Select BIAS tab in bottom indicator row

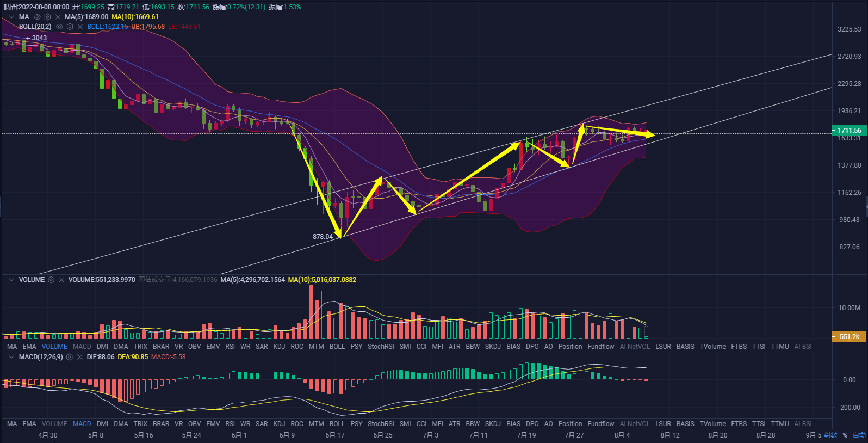[x=513, y=424]
